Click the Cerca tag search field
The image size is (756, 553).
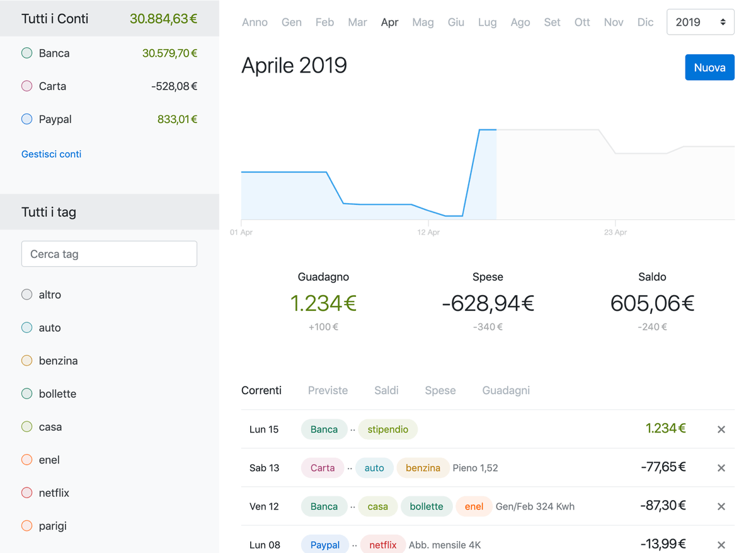pyautogui.click(x=109, y=254)
